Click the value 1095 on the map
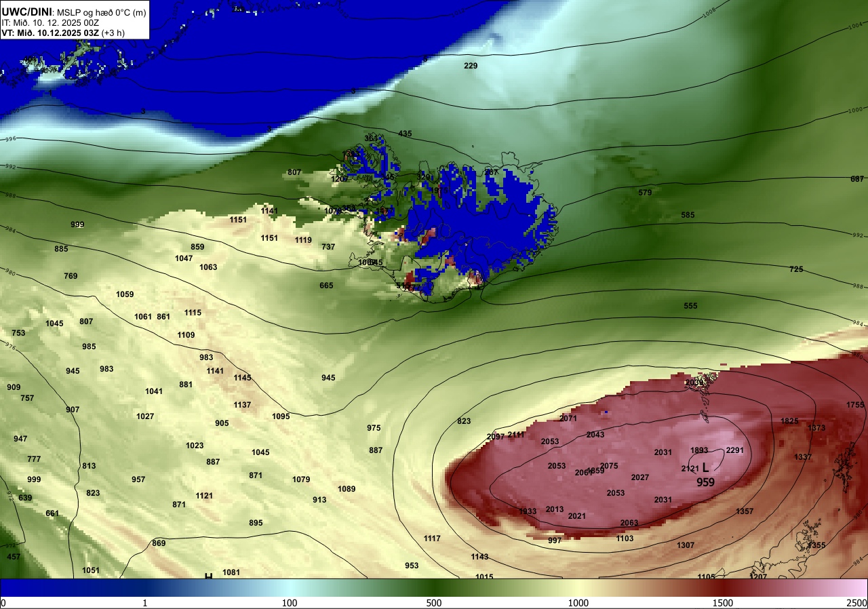Viewport: 868px width, 609px height. coord(281,416)
